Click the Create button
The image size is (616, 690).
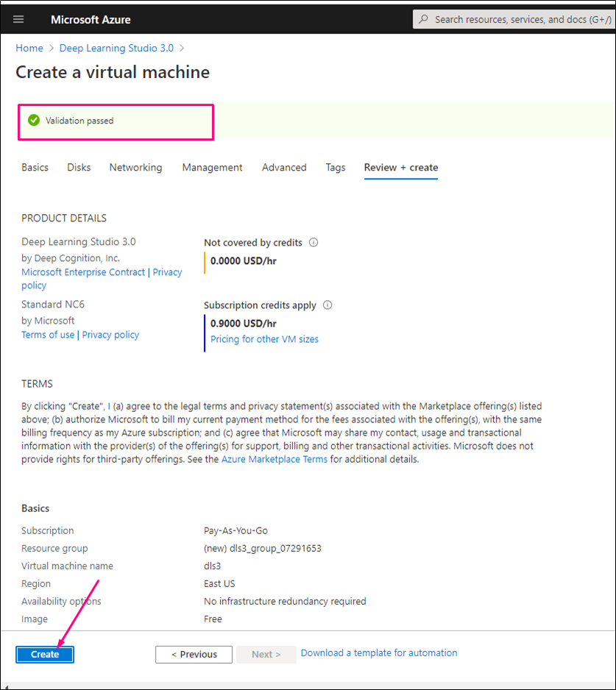coord(45,655)
